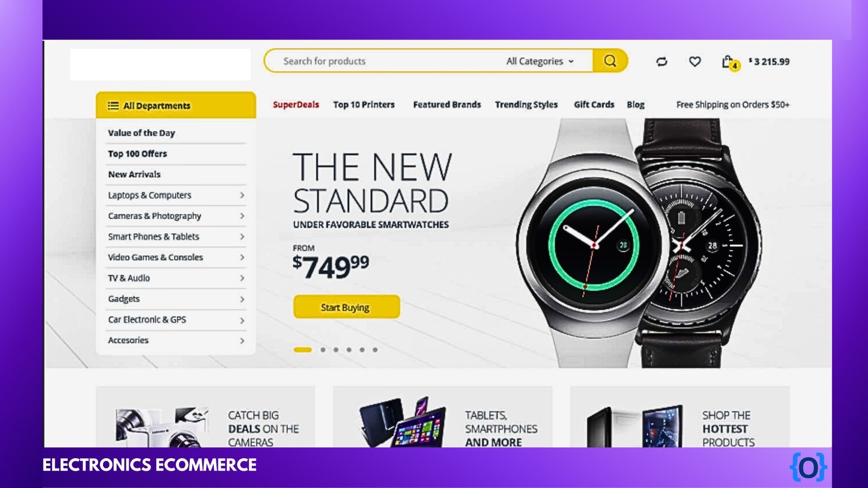Go to Featured Brands menu item
Screen dimensions: 868x488
[447, 105]
